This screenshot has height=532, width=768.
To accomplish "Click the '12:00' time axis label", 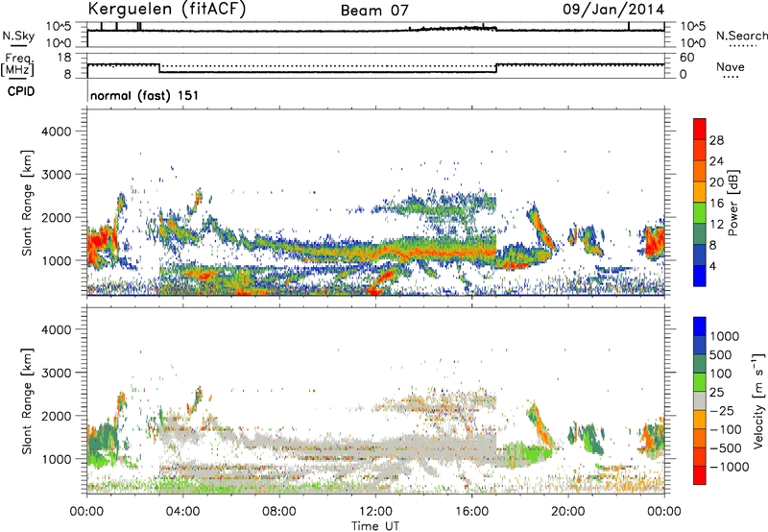I will [x=375, y=512].
